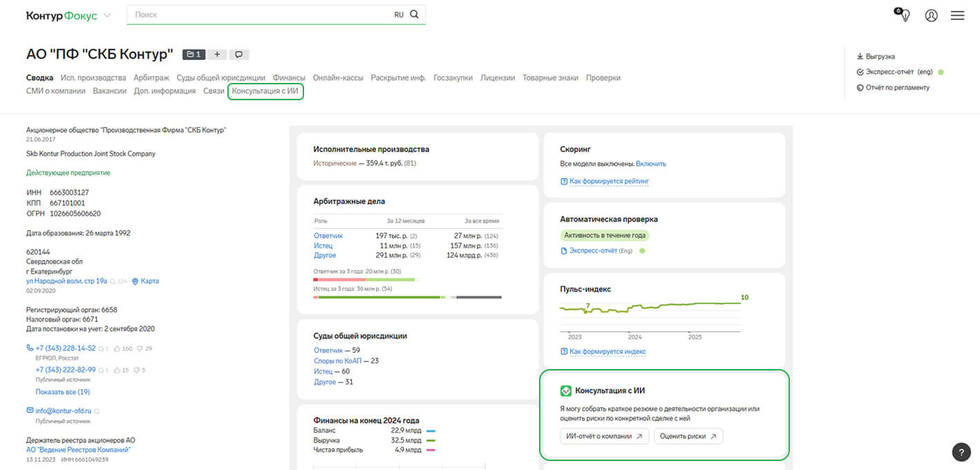
Task: Click the folder list badge near company name
Action: [193, 55]
